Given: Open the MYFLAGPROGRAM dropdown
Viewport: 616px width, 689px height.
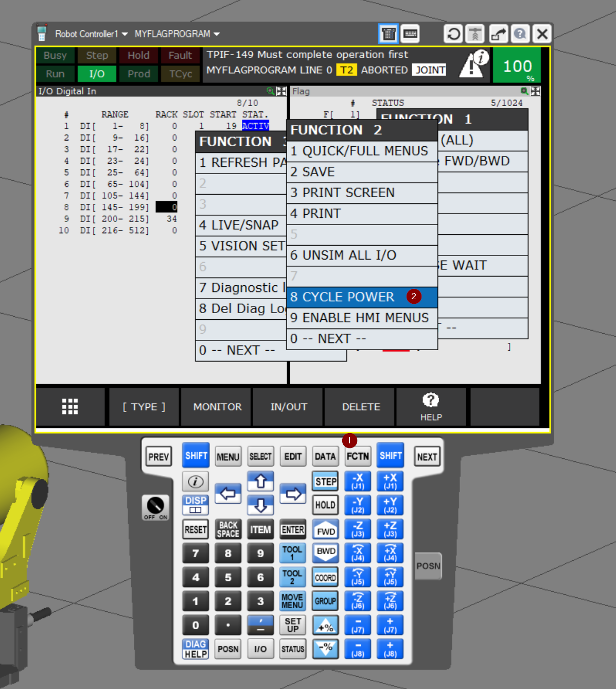Looking at the screenshot, I should pos(177,34).
